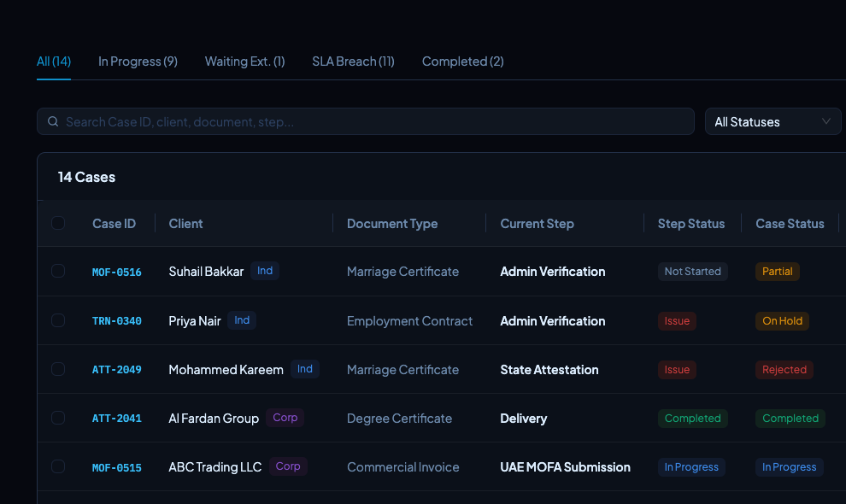The image size is (846, 504).
Task: Click Degree Certificate document type
Action: point(399,419)
